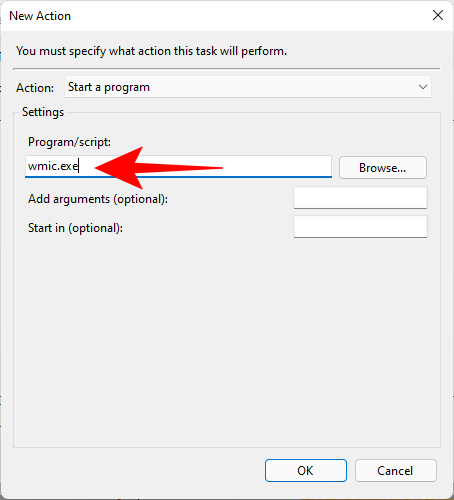Viewport: 454px width, 500px height.
Task: Click the Action: label
Action: coord(35,88)
